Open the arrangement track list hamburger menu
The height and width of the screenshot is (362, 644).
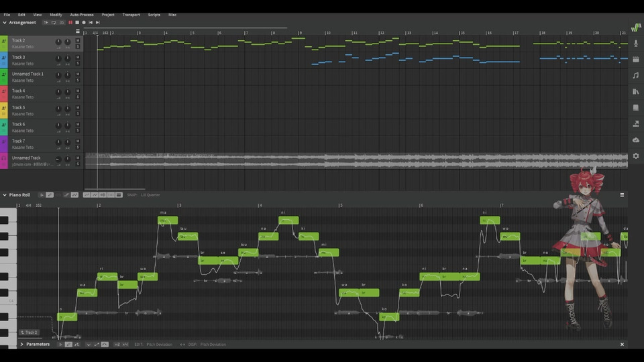(78, 32)
